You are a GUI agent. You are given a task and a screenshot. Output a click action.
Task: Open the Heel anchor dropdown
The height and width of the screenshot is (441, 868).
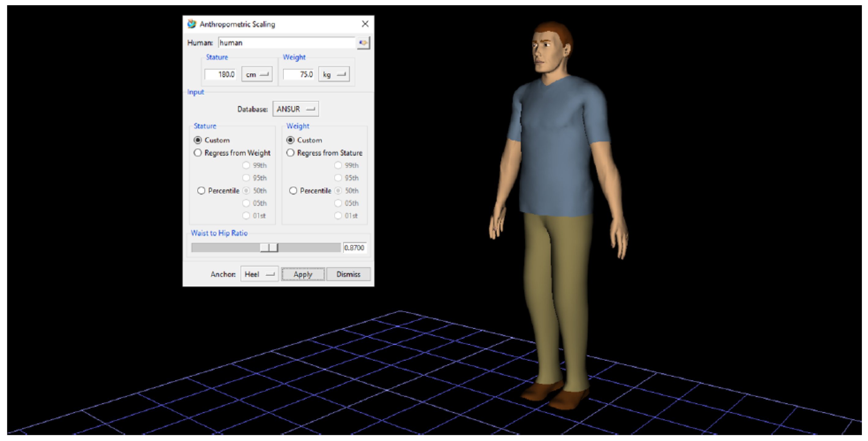tap(259, 274)
